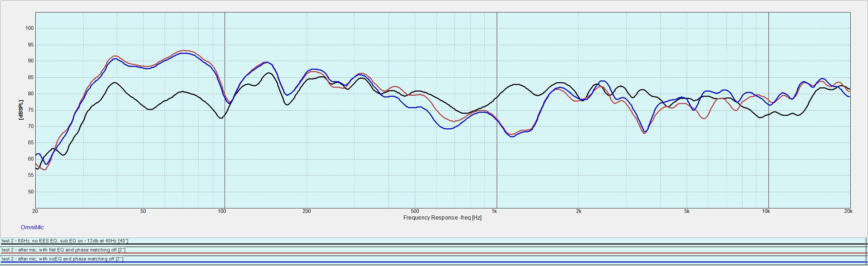Select the 'noEQ and phase matching off' trace
Image resolution: width=868 pixels, height=266 pixels.
click(62, 259)
